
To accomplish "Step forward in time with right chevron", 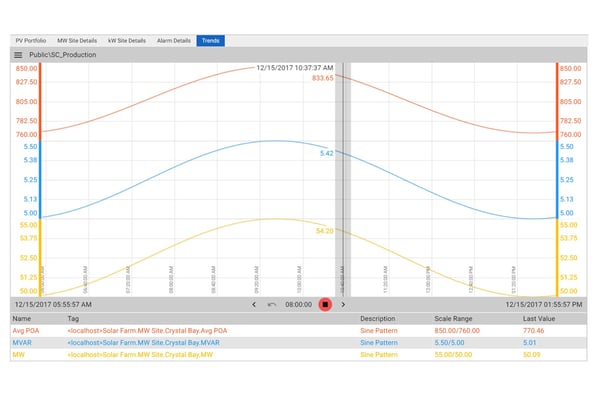I will pyautogui.click(x=343, y=305).
